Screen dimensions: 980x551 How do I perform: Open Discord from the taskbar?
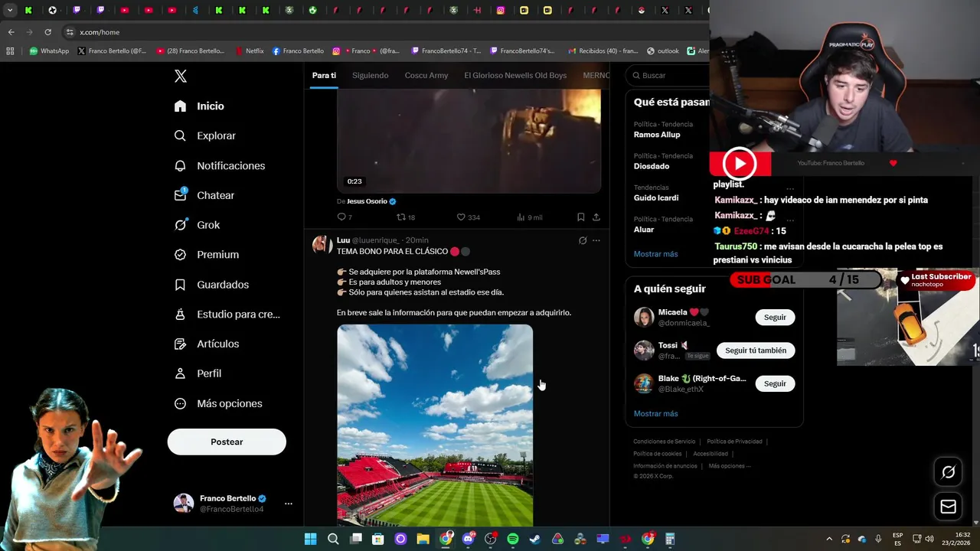click(x=468, y=539)
